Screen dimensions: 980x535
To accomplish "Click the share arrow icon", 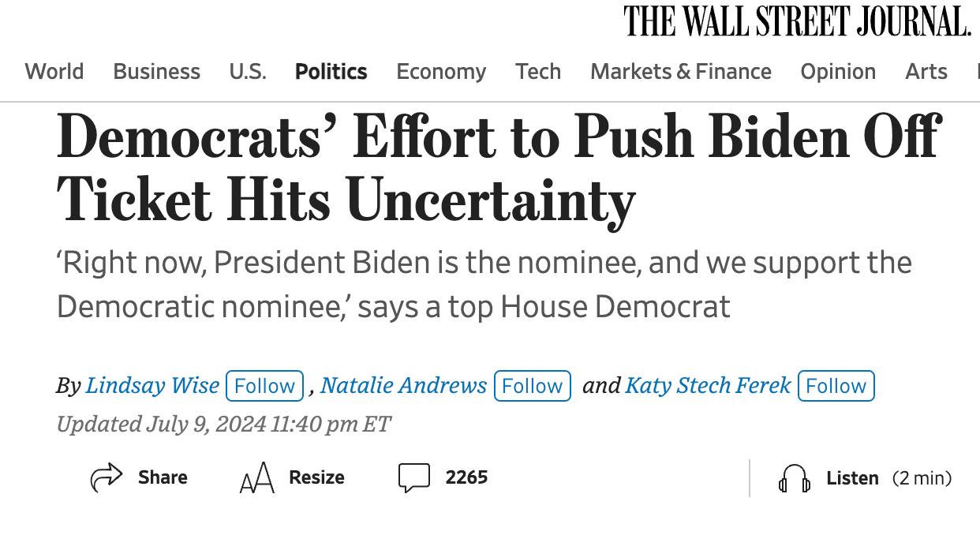I will (107, 477).
